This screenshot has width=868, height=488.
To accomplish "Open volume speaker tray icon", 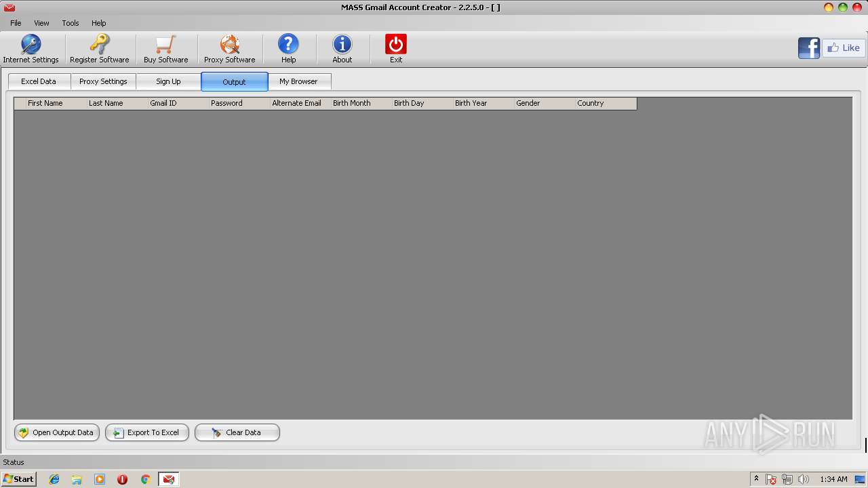I will [804, 479].
